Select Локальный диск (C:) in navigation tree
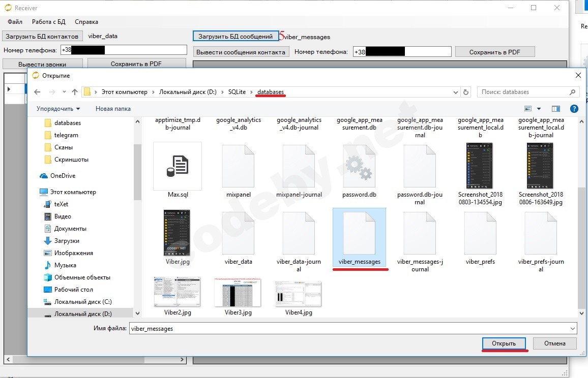Image resolution: width=588 pixels, height=378 pixels. (82, 302)
